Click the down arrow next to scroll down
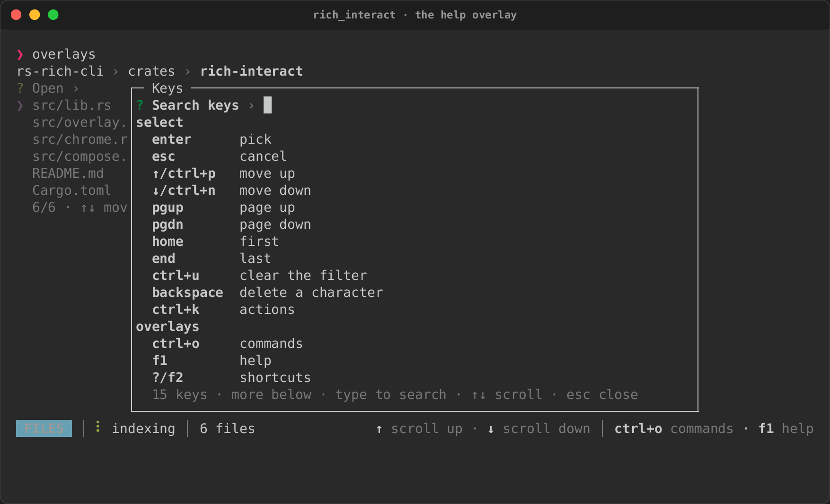 point(491,429)
